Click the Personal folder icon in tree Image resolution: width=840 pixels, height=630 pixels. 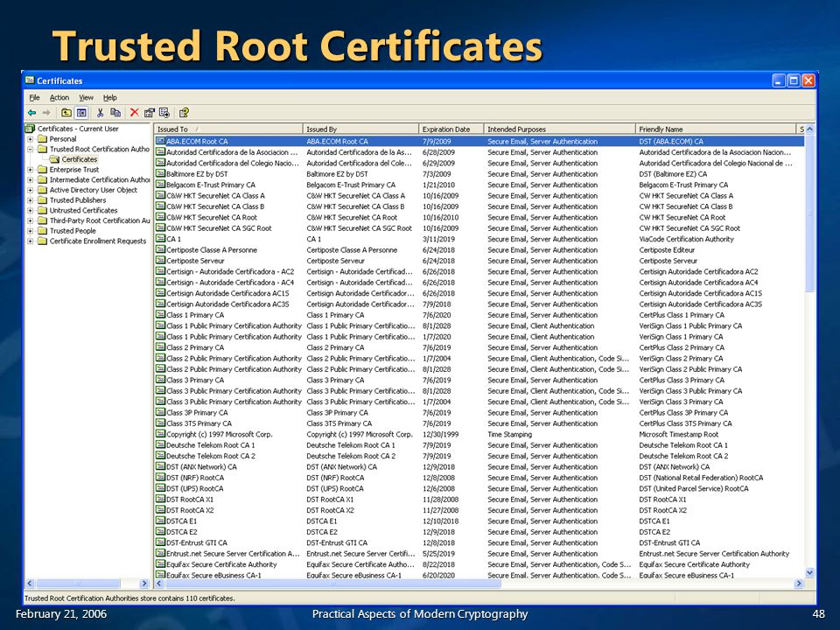(43, 139)
